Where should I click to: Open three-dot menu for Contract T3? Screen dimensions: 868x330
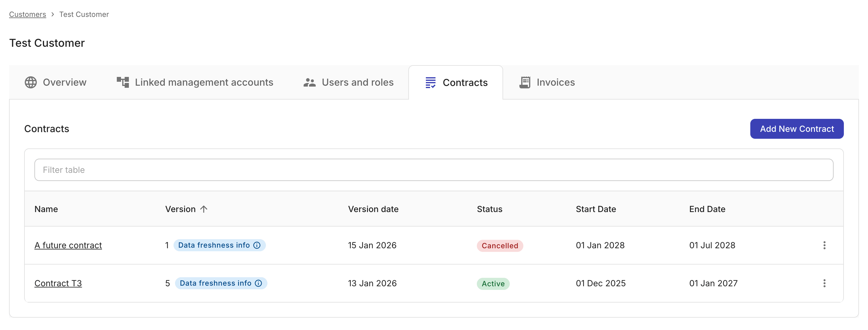[x=824, y=284]
